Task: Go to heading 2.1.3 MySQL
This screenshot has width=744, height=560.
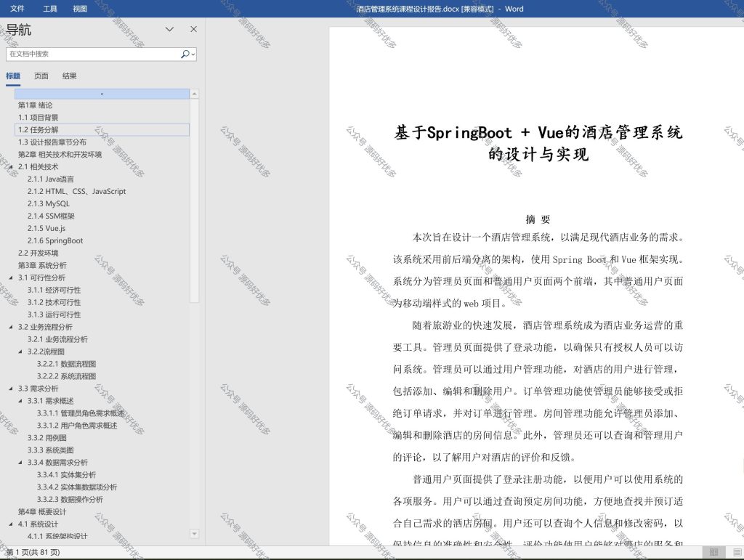Action: click(x=49, y=204)
